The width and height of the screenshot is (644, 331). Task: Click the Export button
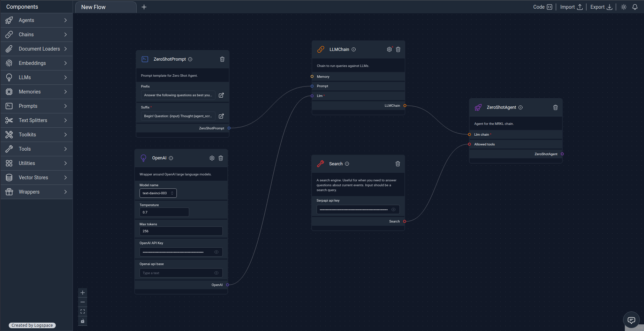click(601, 7)
